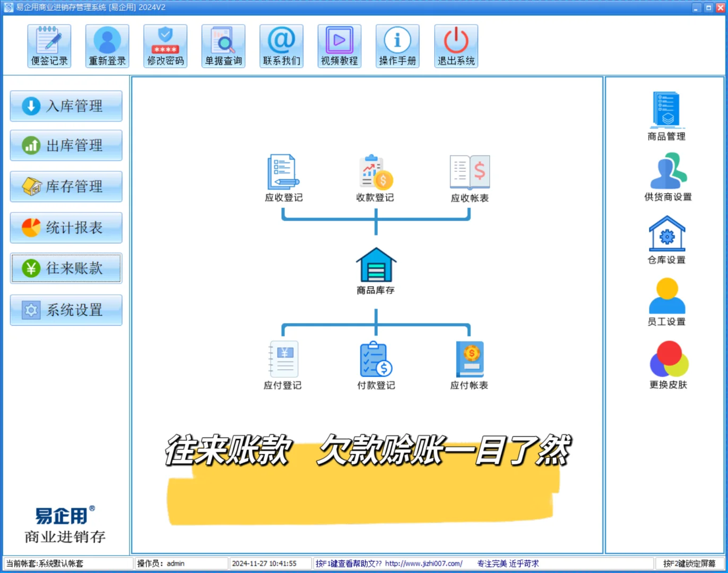Open 仓库设置 warehouse settings
The height and width of the screenshot is (573, 728).
667,238
